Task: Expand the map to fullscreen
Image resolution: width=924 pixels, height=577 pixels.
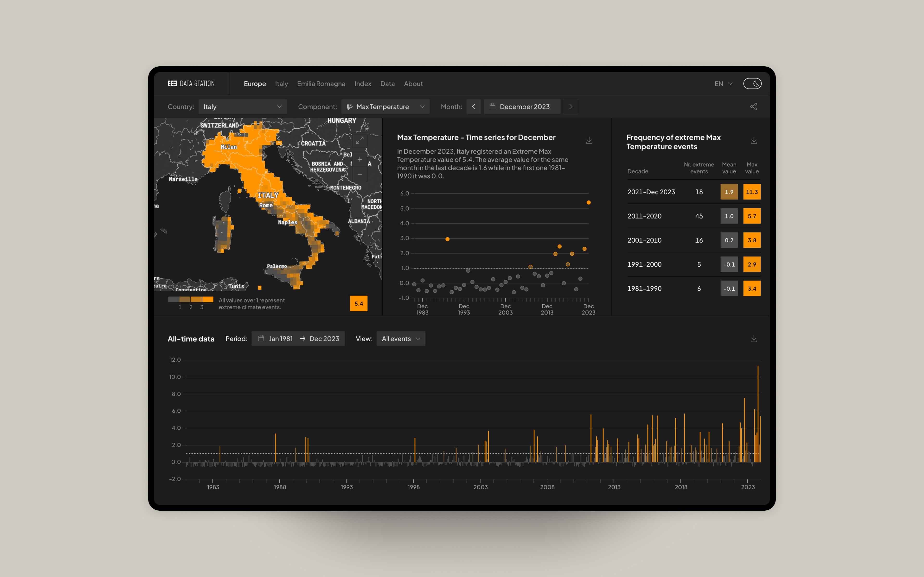Action: 359,140
